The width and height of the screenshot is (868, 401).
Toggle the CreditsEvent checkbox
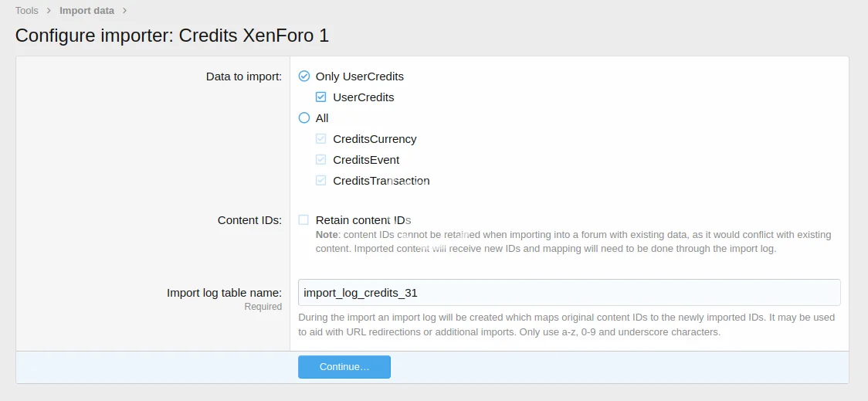coord(321,160)
